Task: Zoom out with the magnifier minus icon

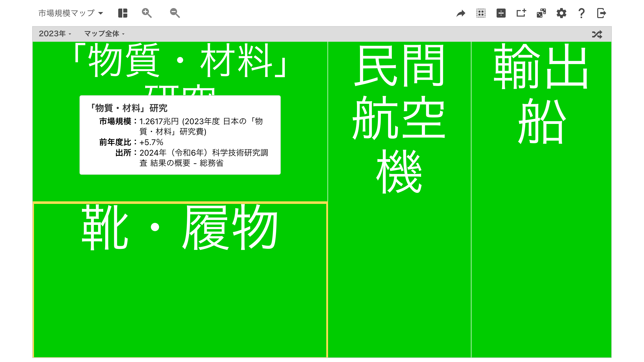Action: pos(175,13)
